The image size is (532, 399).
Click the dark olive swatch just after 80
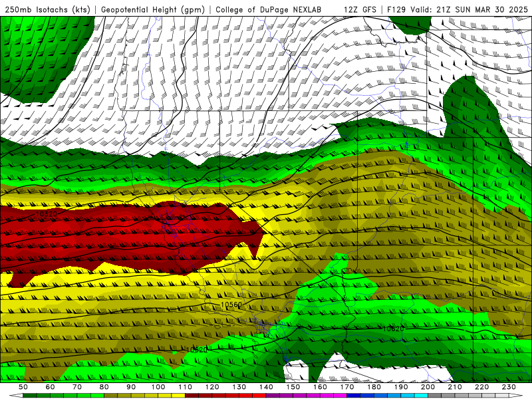[x=110, y=396]
